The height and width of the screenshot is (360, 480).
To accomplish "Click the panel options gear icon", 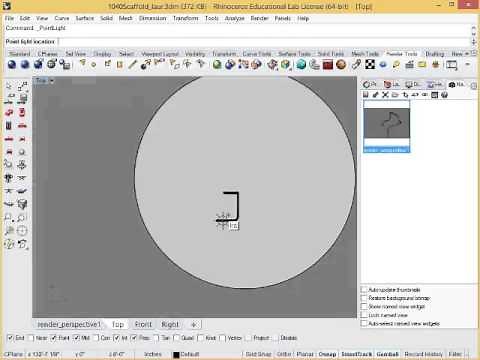I will pos(473,86).
